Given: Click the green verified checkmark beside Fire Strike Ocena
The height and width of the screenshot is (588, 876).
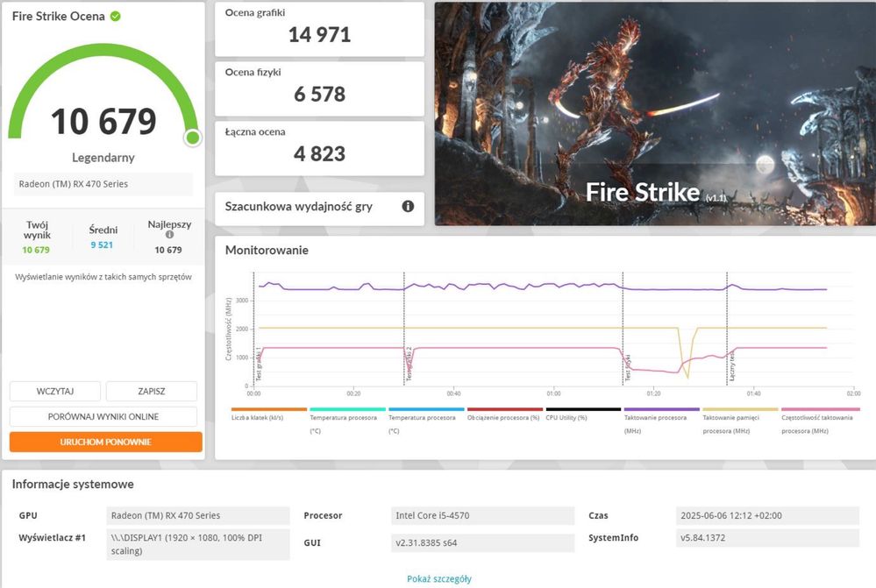Looking at the screenshot, I should [x=116, y=16].
